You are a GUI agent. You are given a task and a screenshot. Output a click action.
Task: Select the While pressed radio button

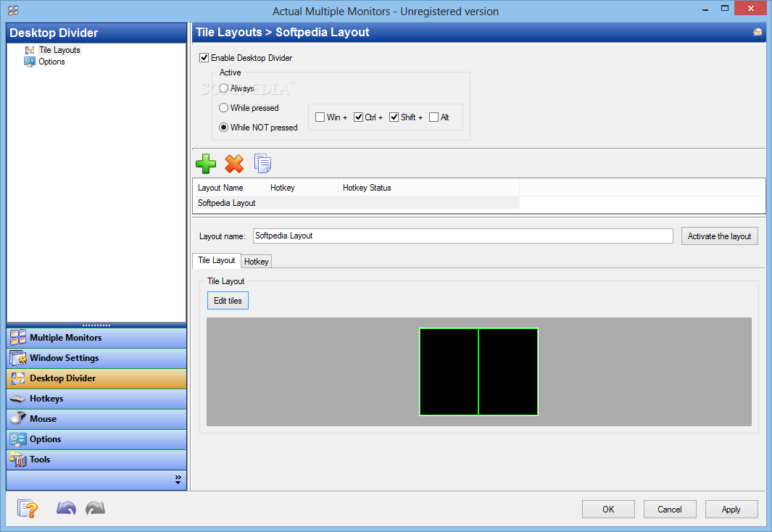223,107
